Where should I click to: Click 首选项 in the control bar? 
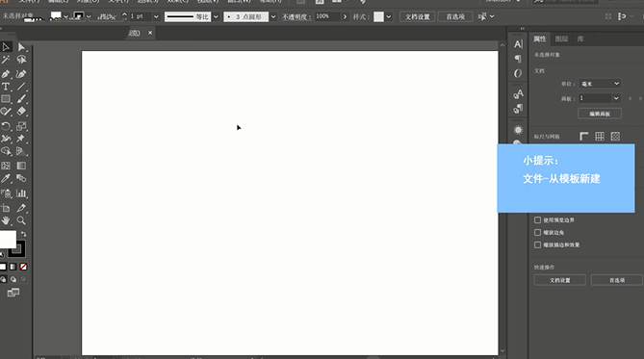[455, 16]
